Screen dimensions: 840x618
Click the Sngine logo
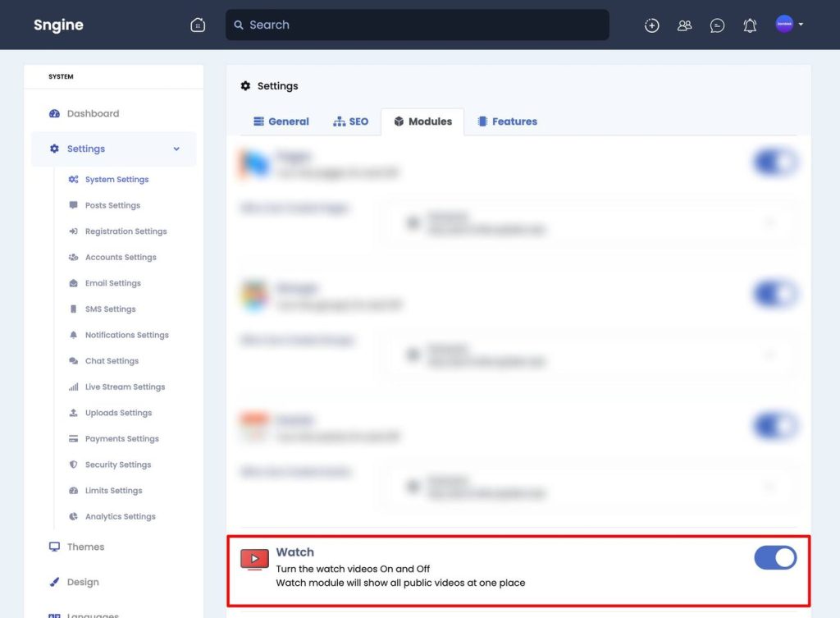click(58, 25)
